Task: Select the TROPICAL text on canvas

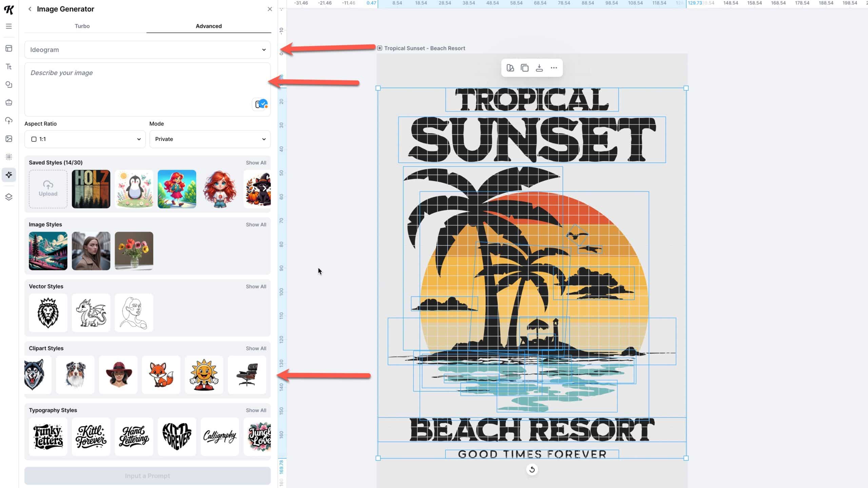Action: pyautogui.click(x=532, y=100)
